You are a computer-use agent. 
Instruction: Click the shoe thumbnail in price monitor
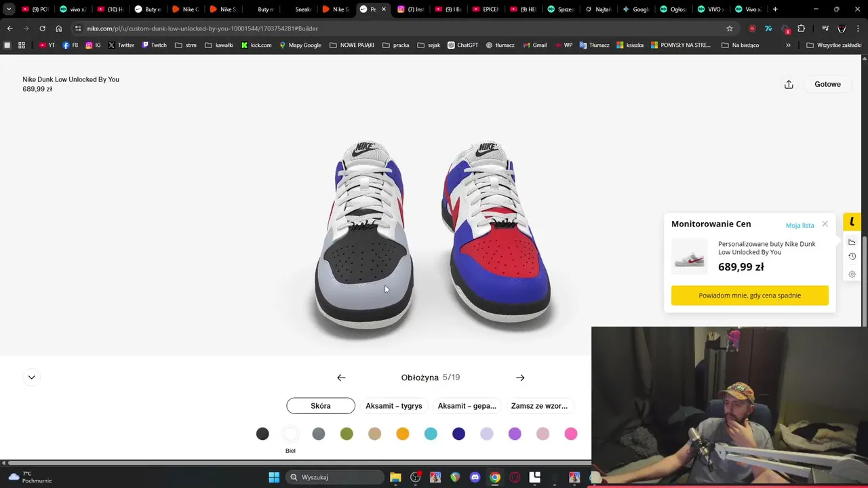[x=690, y=257]
